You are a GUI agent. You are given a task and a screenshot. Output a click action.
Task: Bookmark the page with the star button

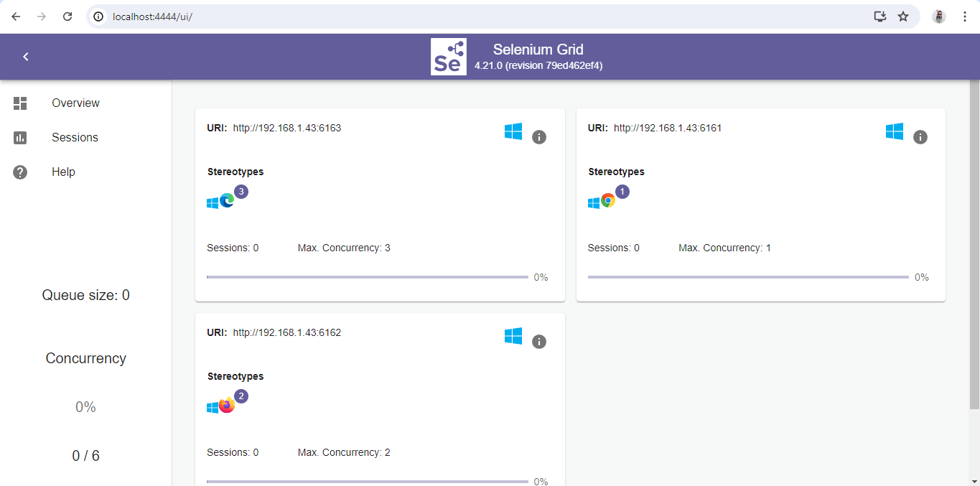[903, 15]
